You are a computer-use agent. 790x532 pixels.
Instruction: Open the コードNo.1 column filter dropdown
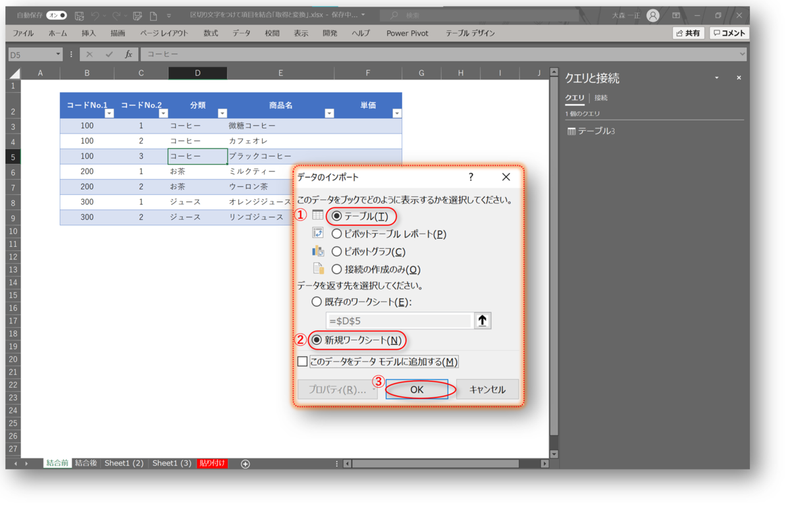click(x=109, y=113)
